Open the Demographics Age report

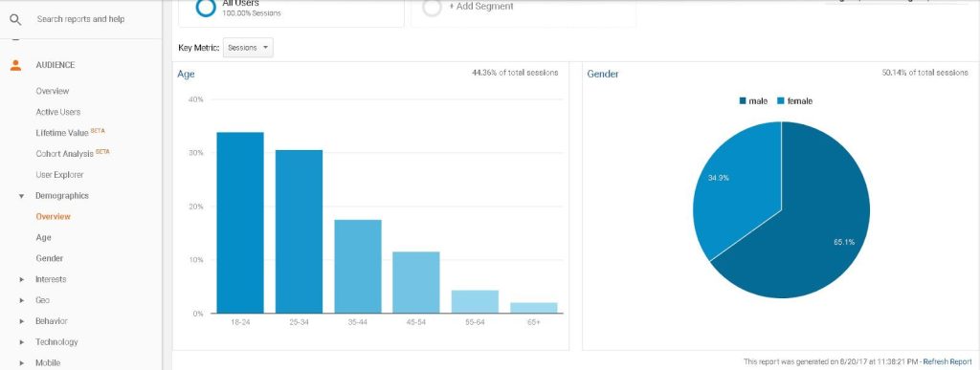tap(43, 238)
